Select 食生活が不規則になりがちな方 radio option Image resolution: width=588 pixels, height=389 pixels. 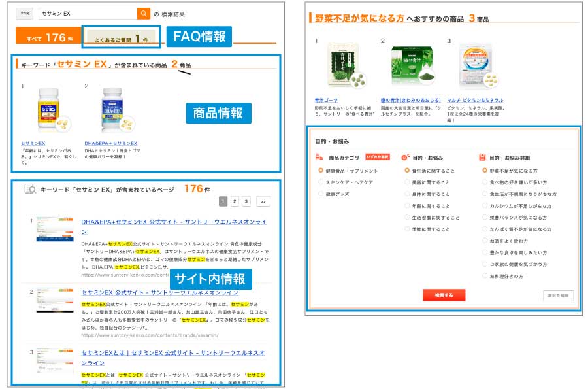tap(485, 194)
